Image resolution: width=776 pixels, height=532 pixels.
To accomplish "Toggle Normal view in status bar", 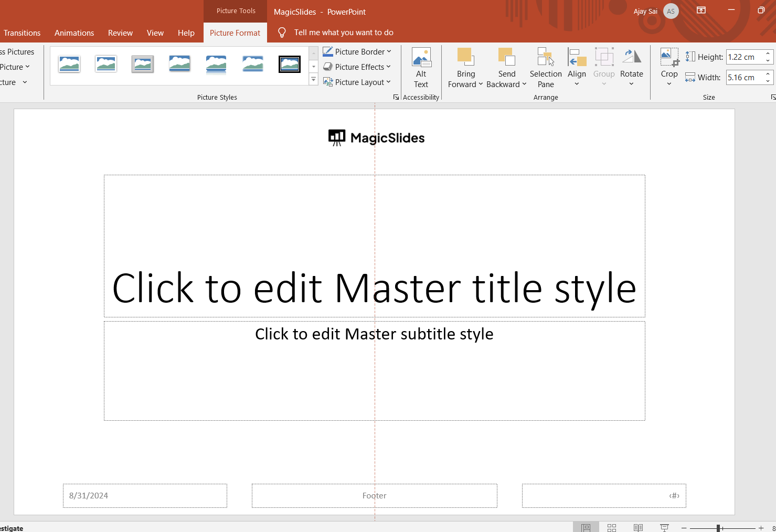I will (x=586, y=528).
